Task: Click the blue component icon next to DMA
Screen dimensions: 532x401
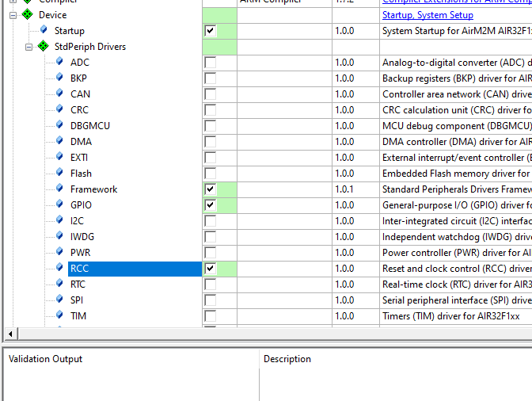Action: tap(59, 142)
